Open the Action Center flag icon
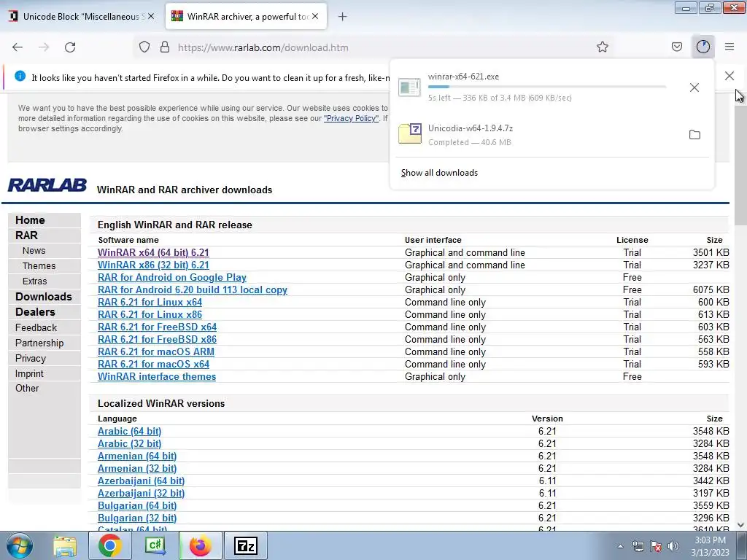This screenshot has width=747, height=560. click(656, 547)
